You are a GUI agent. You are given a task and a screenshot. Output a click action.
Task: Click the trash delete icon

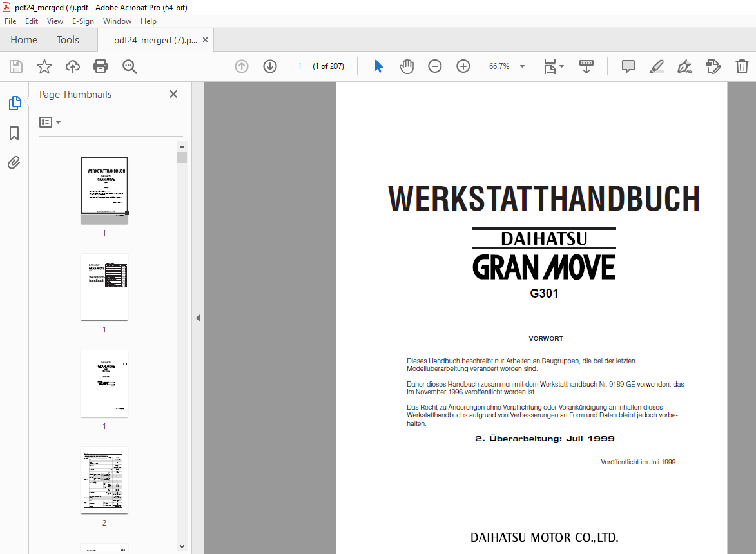click(742, 66)
